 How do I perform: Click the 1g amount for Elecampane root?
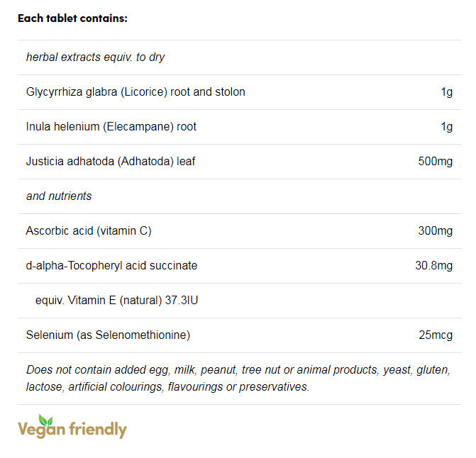click(x=446, y=126)
